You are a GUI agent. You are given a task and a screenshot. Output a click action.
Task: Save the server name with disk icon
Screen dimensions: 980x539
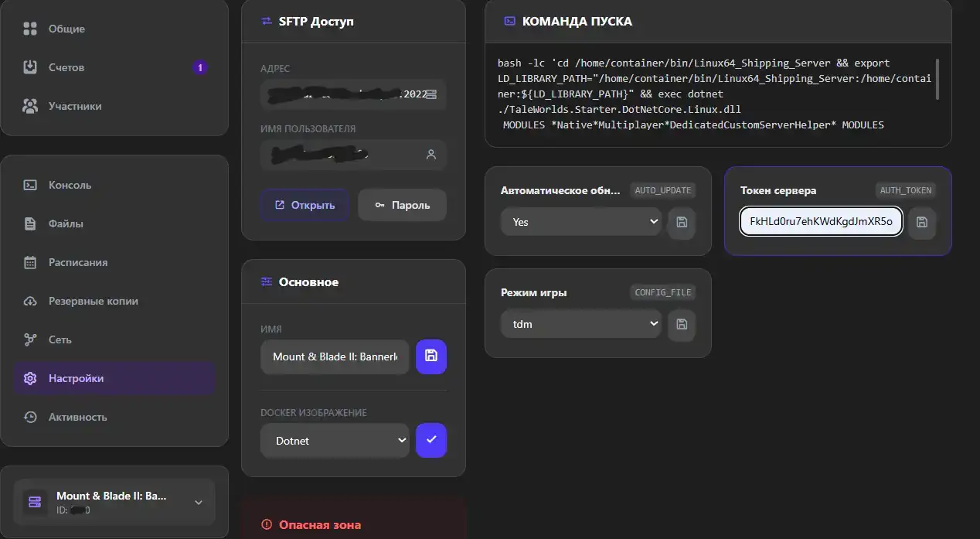(x=431, y=356)
